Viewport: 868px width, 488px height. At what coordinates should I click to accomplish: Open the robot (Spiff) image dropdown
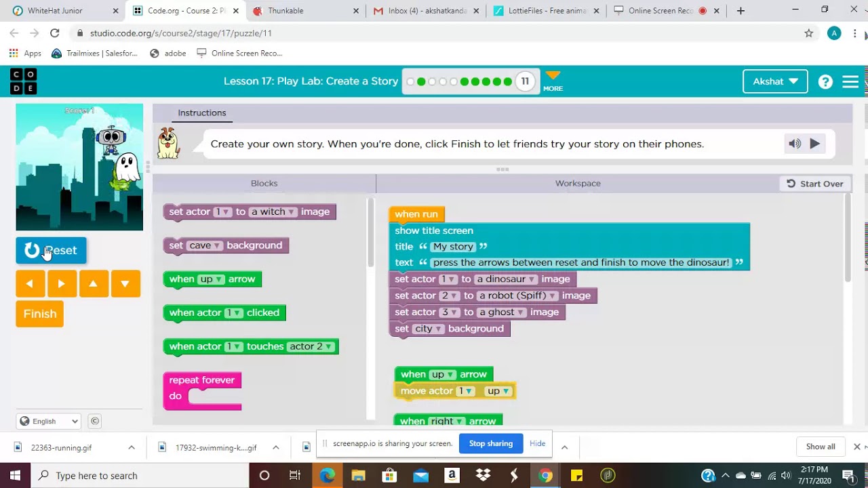point(518,296)
